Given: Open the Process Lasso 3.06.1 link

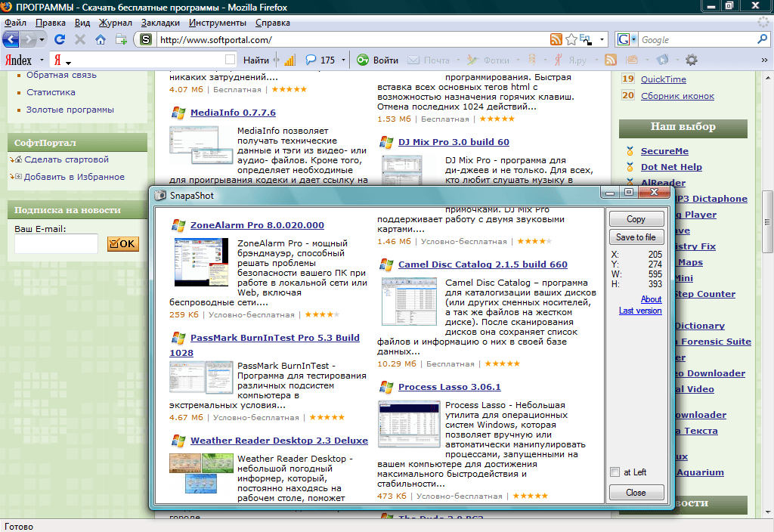Looking at the screenshot, I should click(x=449, y=387).
